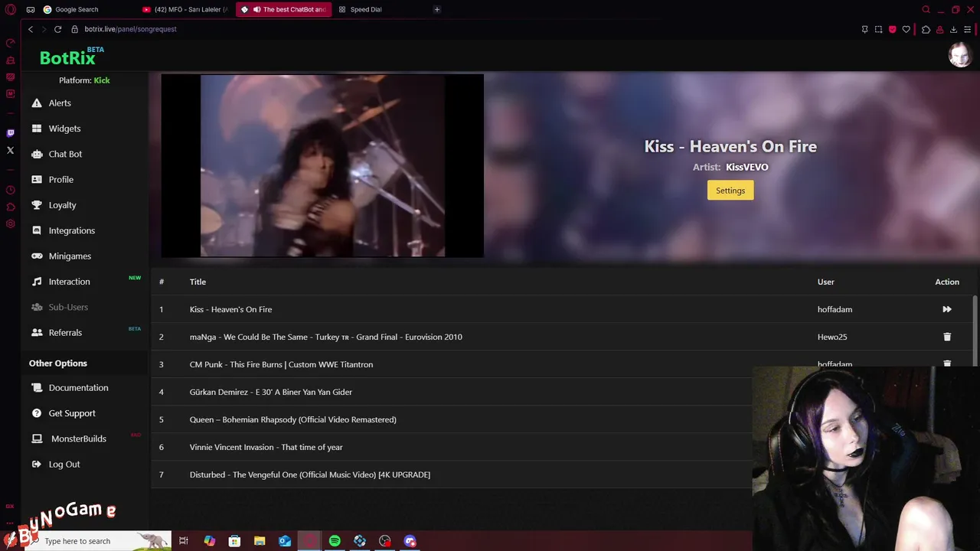Open the Integrations icon
This screenshot has height=551, width=980.
pyautogui.click(x=37, y=230)
